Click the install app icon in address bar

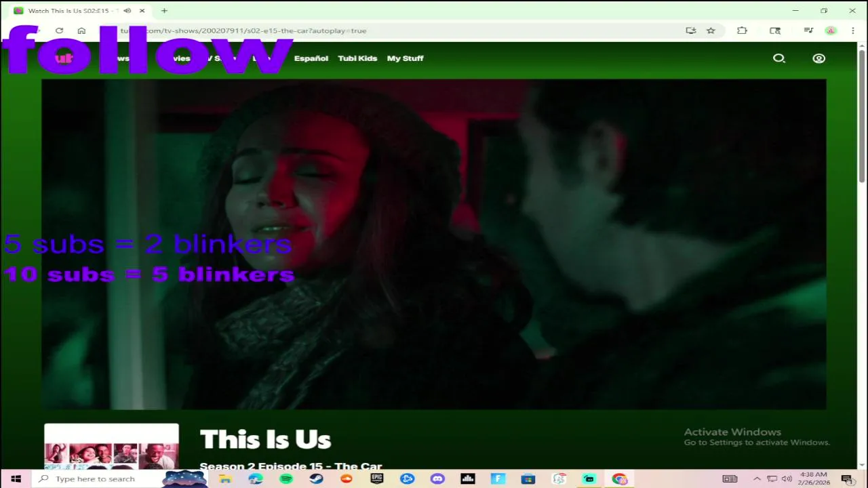coord(691,30)
